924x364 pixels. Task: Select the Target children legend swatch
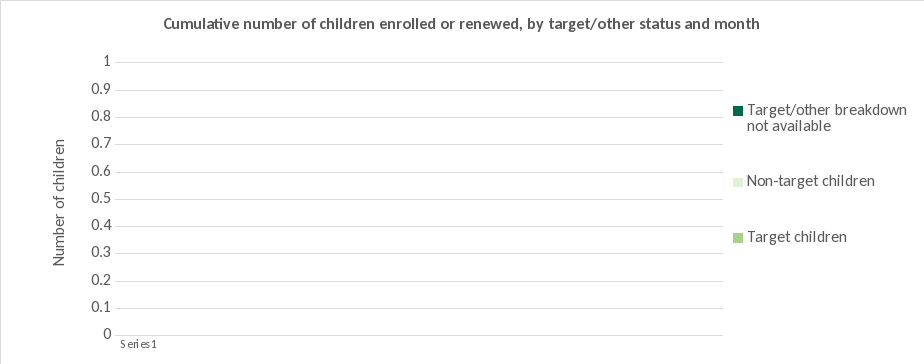[738, 238]
